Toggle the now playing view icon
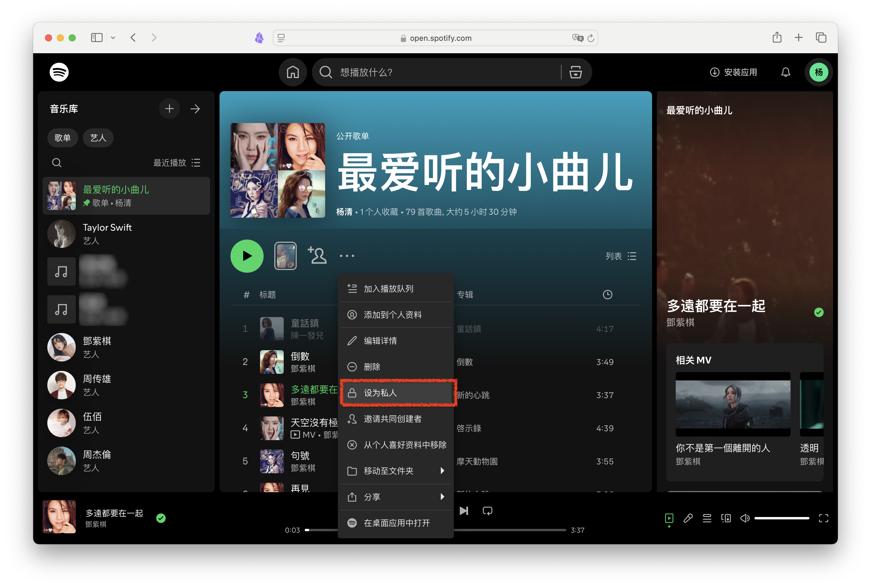871x588 pixels. tap(669, 518)
